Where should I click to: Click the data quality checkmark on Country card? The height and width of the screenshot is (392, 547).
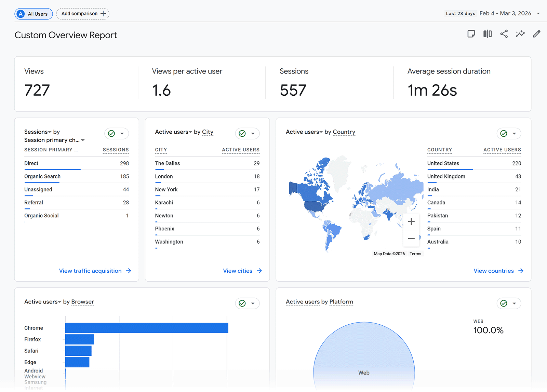coord(504,133)
